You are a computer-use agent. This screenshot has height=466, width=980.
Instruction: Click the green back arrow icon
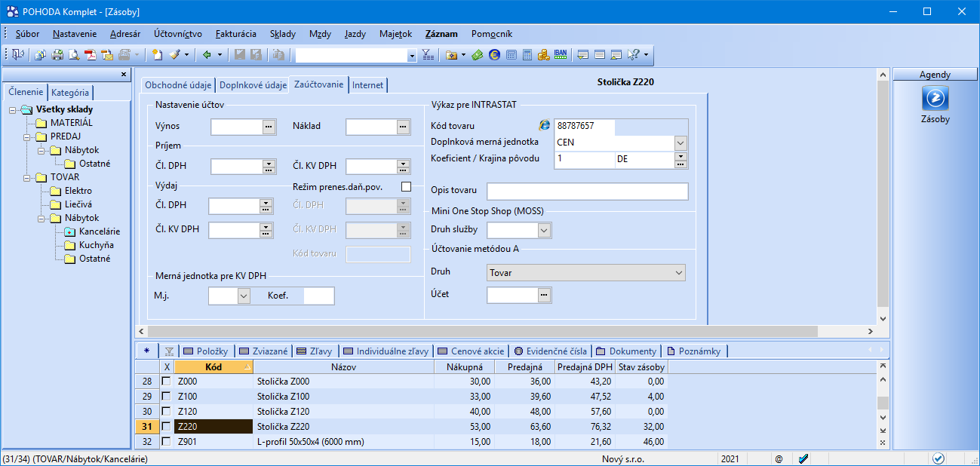(206, 55)
